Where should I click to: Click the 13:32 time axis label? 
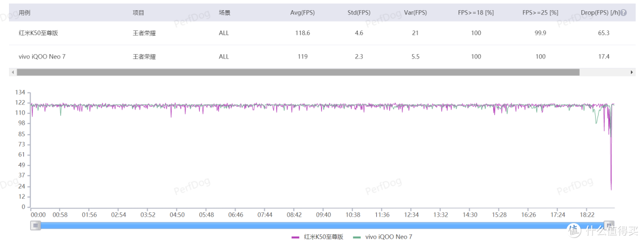pyautogui.click(x=441, y=215)
